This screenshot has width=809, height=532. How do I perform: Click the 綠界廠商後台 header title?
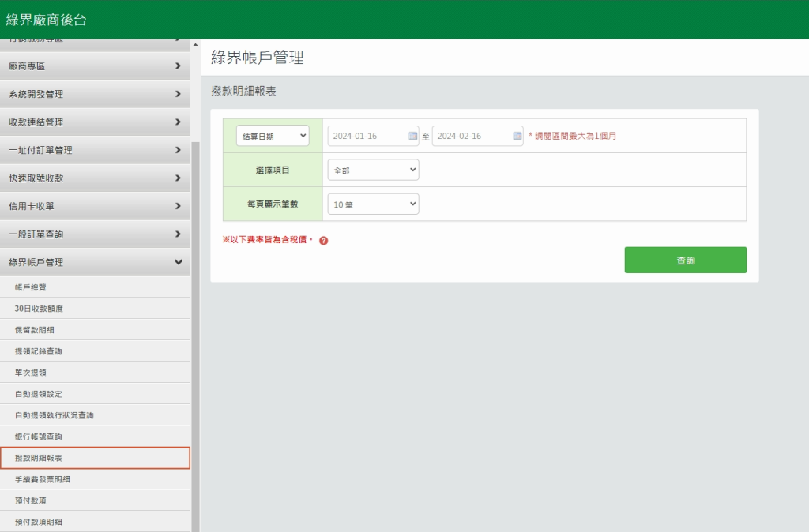point(46,20)
